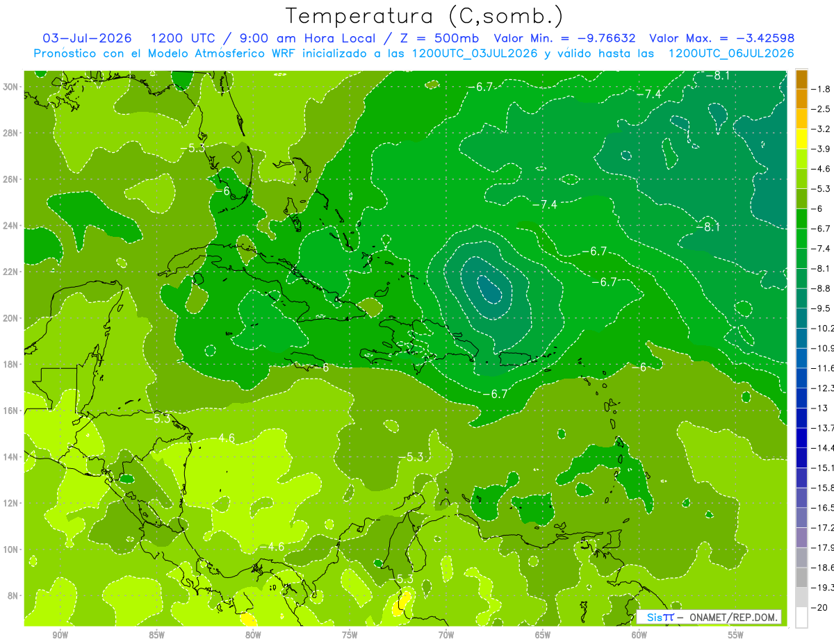Click the 70W longitude label
This screenshot has height=644, width=834.
[x=446, y=635]
